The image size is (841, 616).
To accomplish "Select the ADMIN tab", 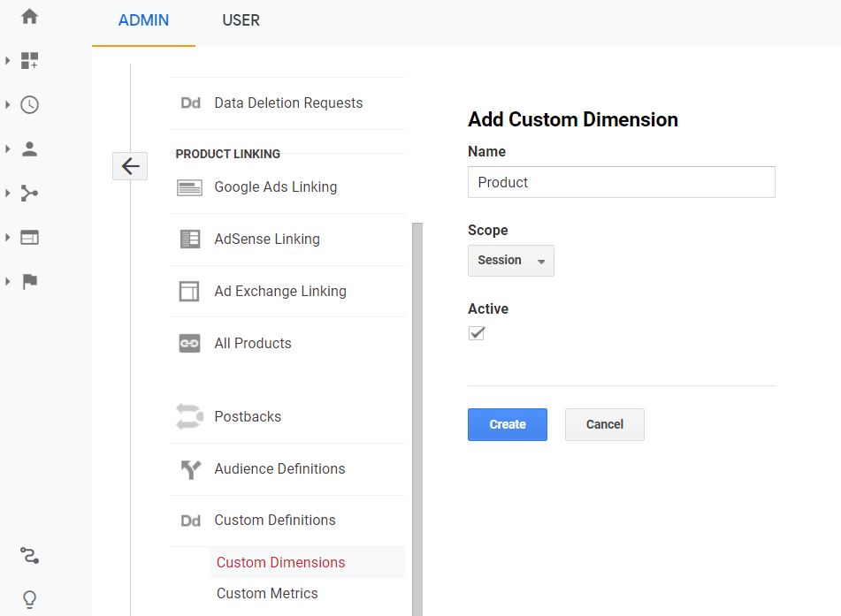I will pos(142,21).
